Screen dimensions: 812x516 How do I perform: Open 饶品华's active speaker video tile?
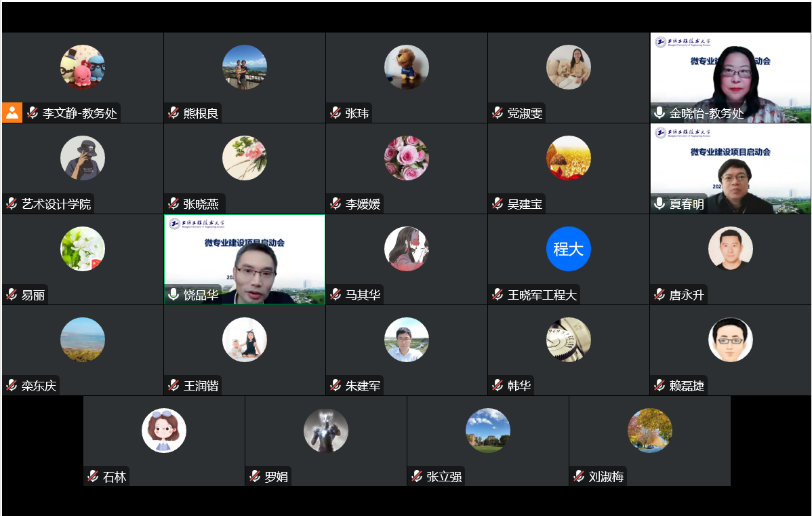pyautogui.click(x=245, y=259)
